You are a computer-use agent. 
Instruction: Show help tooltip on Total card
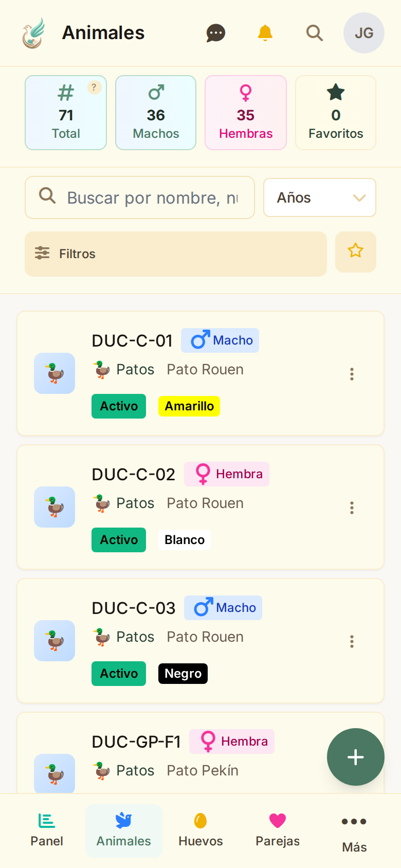[94, 87]
